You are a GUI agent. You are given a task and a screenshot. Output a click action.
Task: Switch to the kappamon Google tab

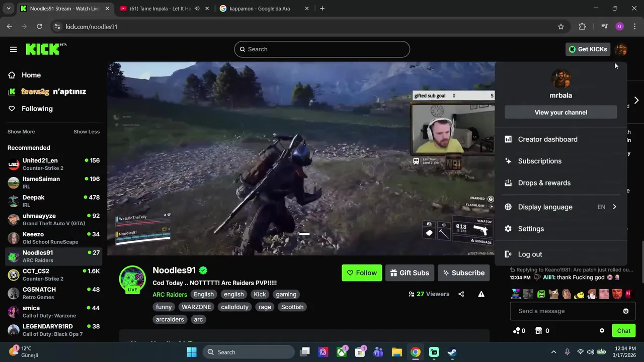coord(259,9)
